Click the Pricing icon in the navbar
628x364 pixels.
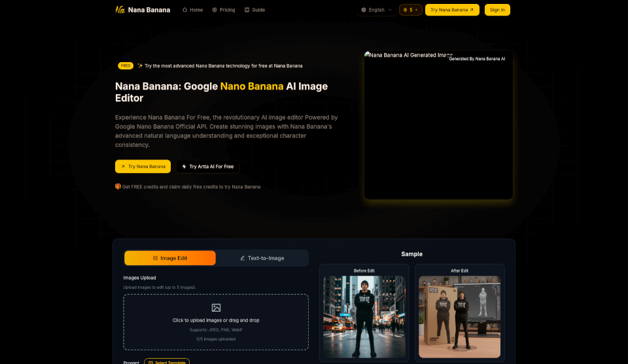coord(215,10)
